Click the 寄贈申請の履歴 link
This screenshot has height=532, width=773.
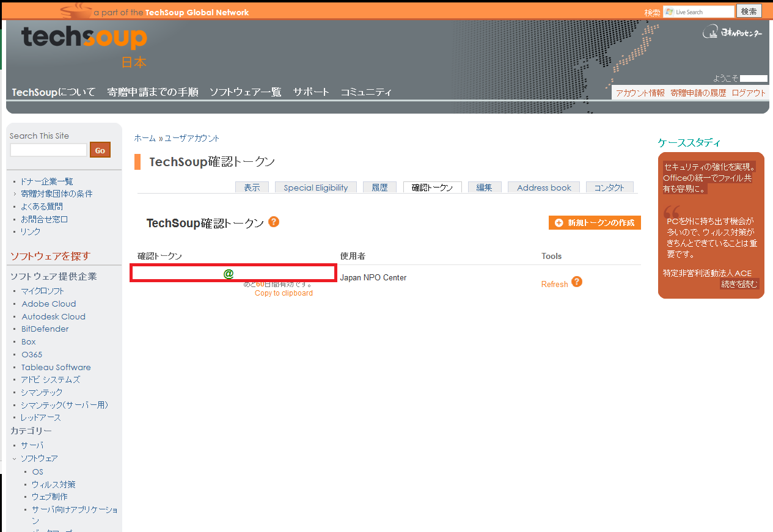coord(698,93)
